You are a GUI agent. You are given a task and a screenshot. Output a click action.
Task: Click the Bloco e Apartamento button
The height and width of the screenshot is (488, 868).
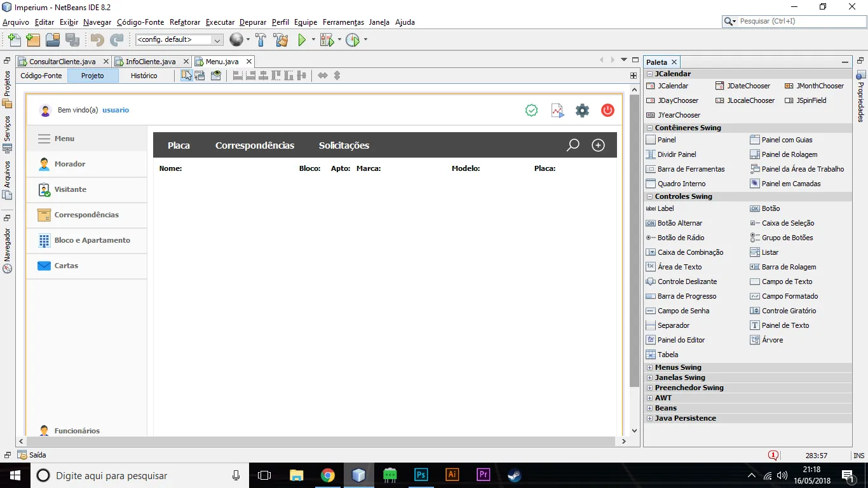(x=86, y=240)
